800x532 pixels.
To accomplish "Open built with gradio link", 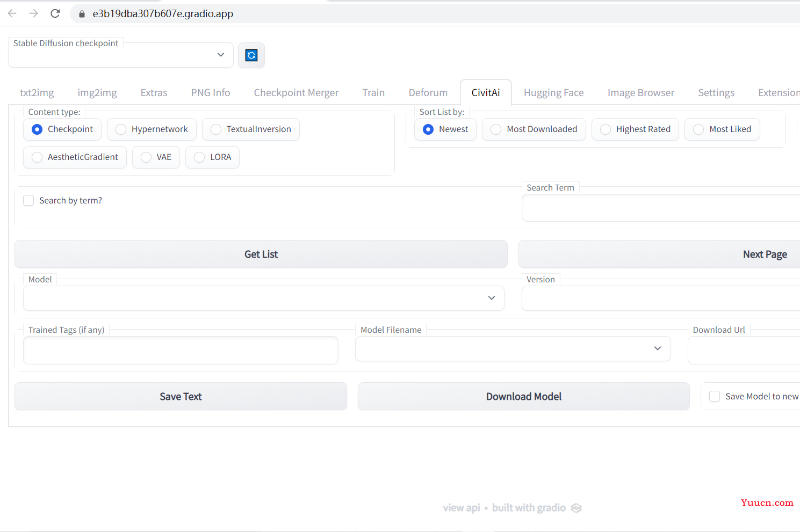I will (537, 508).
